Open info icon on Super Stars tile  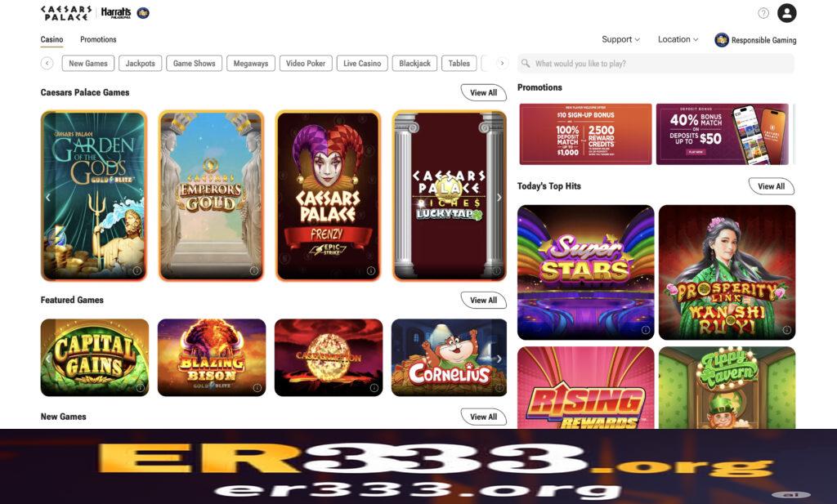click(x=646, y=330)
